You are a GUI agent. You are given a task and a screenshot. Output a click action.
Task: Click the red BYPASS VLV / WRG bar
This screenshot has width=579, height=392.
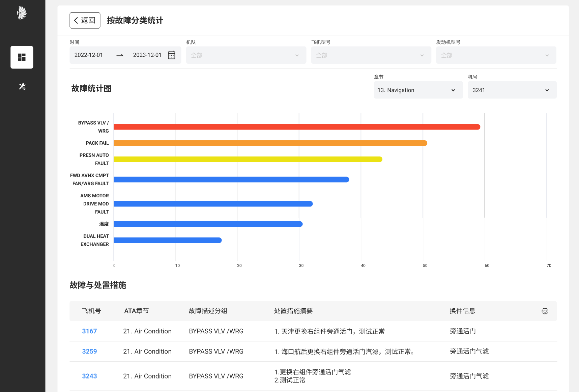coord(297,127)
